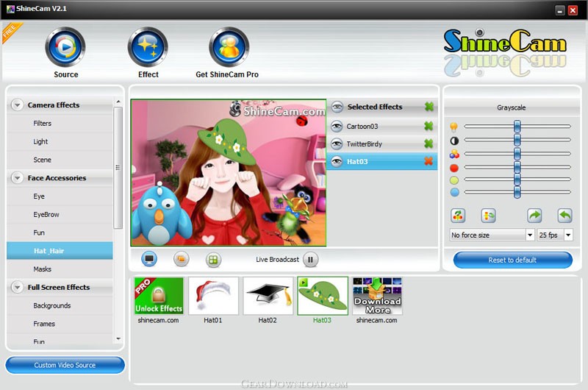Click the brightness light bulb icon
The image size is (588, 390).
point(453,127)
